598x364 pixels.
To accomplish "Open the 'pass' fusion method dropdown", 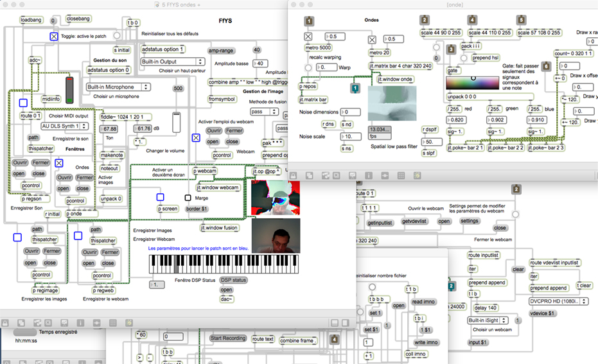I will click(x=264, y=112).
